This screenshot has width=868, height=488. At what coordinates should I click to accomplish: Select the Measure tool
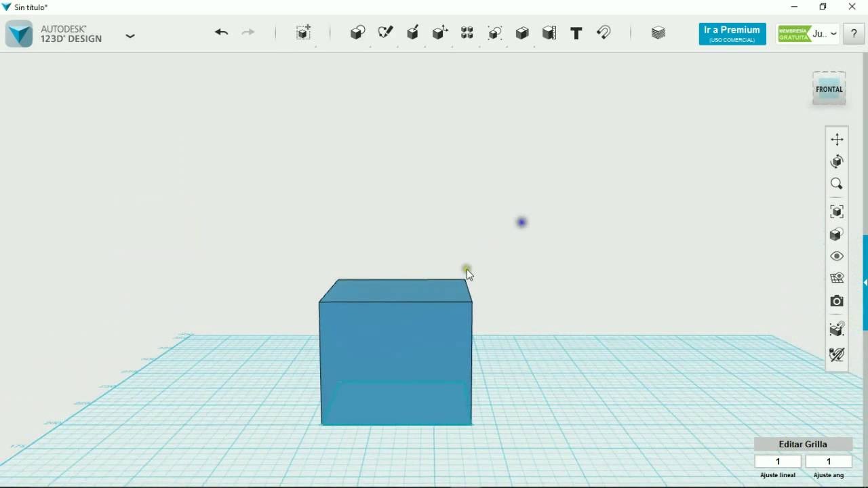549,33
